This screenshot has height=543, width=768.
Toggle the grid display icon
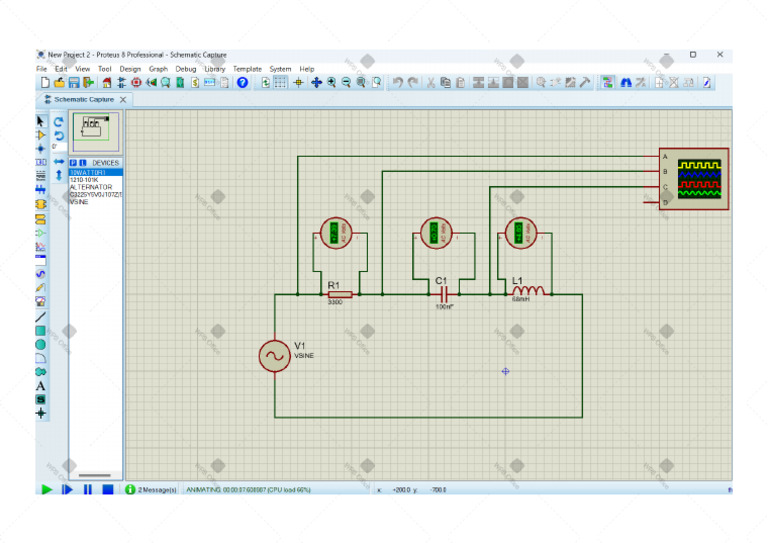click(x=281, y=83)
